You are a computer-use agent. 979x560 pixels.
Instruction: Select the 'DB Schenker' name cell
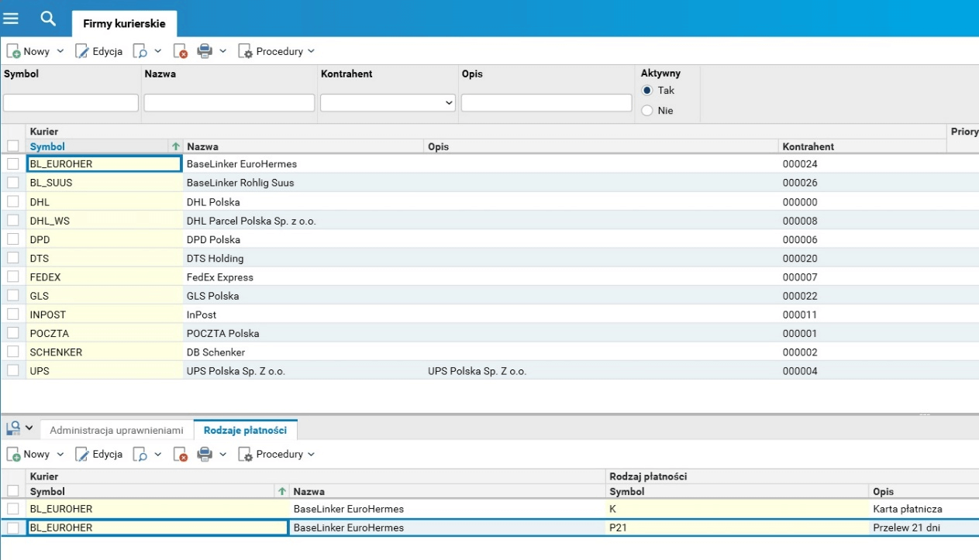(x=304, y=352)
